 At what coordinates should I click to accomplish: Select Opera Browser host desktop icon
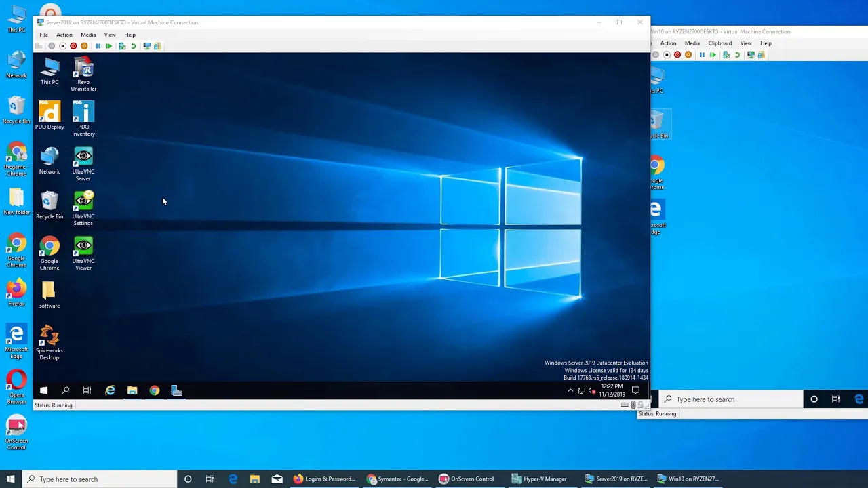pos(16,388)
